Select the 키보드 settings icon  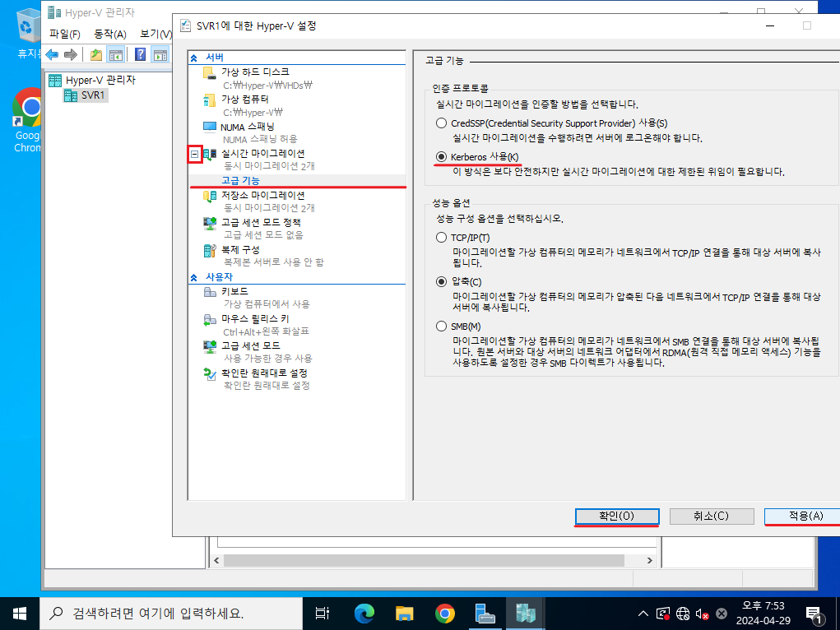point(210,292)
